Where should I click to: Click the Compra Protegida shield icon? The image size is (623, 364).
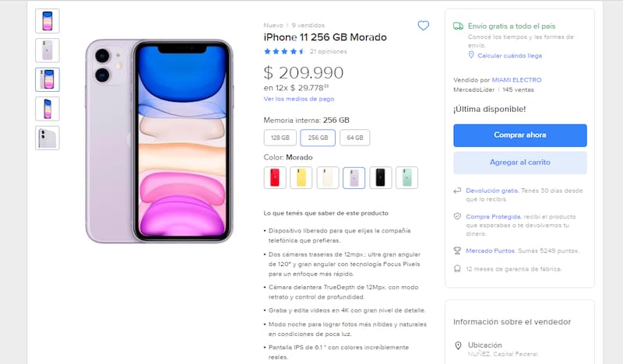(x=458, y=216)
